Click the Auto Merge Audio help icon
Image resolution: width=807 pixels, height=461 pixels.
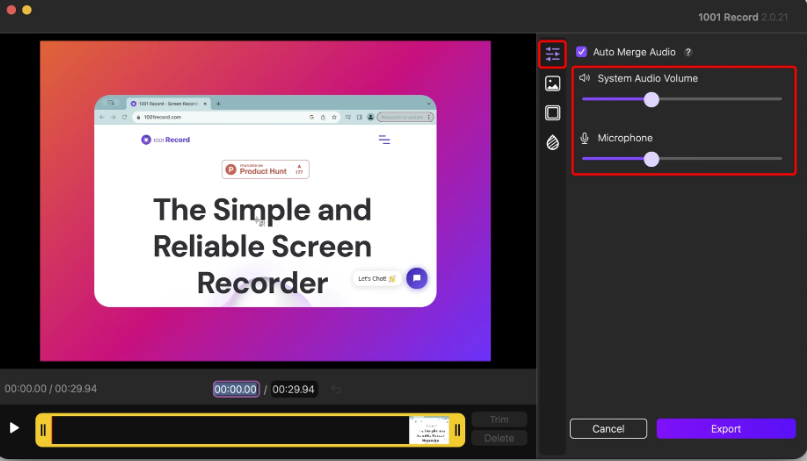688,52
